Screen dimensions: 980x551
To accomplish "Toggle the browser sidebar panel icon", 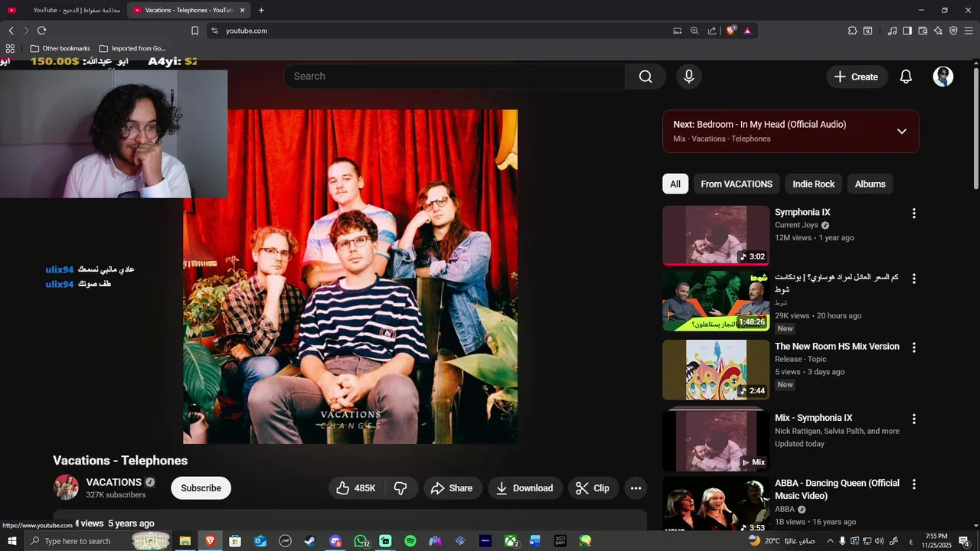I will pos(907,31).
